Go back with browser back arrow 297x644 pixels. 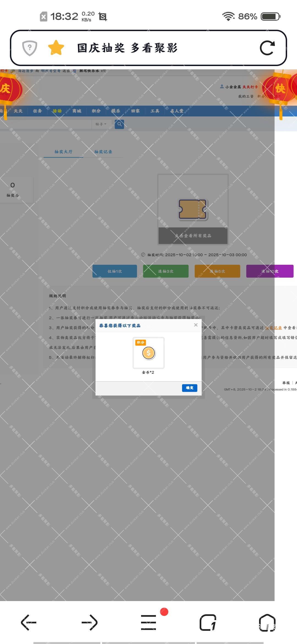coord(29,622)
